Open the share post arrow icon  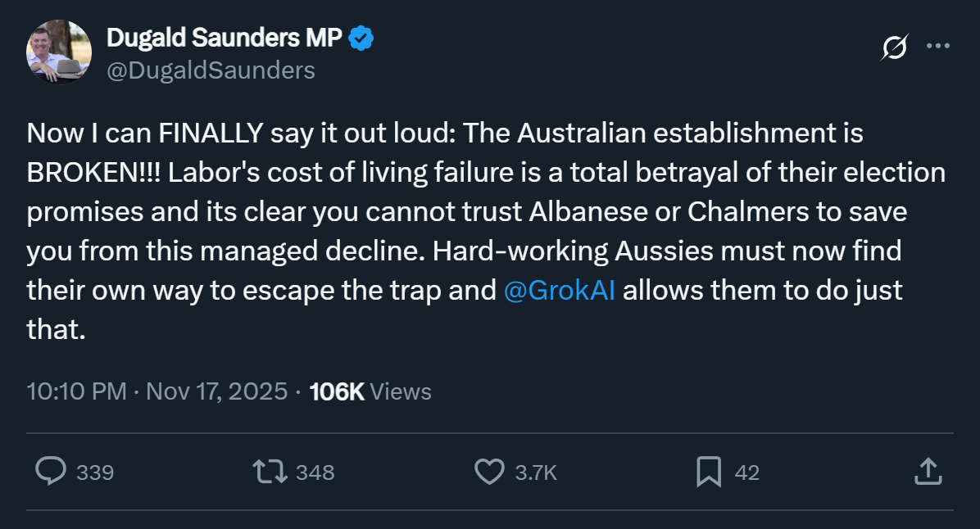coord(926,472)
